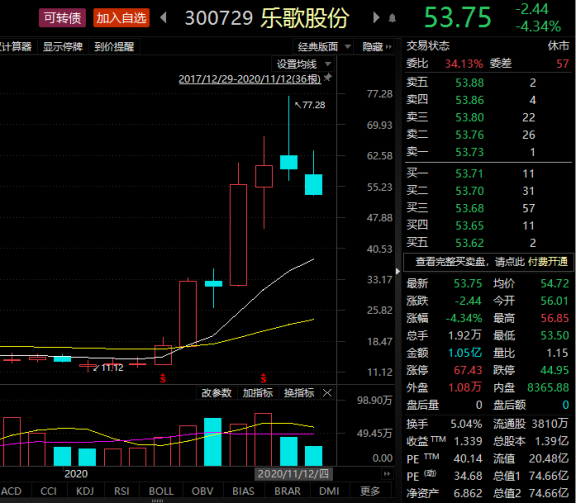Click the tallest red candlestick body
The height and width of the screenshot is (504, 576).
(238, 235)
